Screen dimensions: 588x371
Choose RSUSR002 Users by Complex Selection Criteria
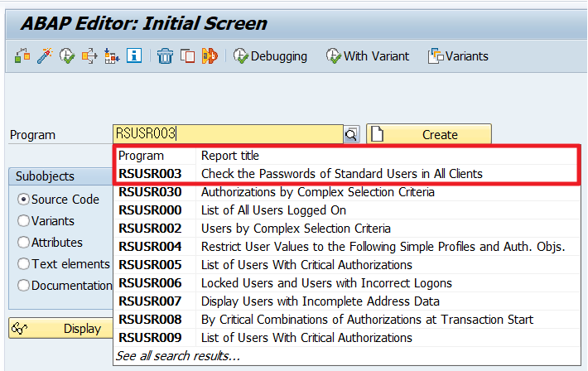[x=346, y=229]
